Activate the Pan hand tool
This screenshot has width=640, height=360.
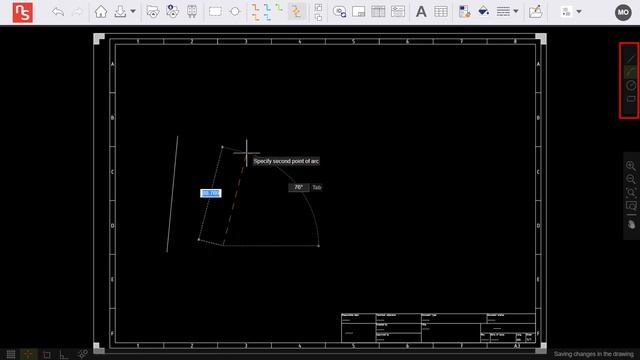point(631,224)
